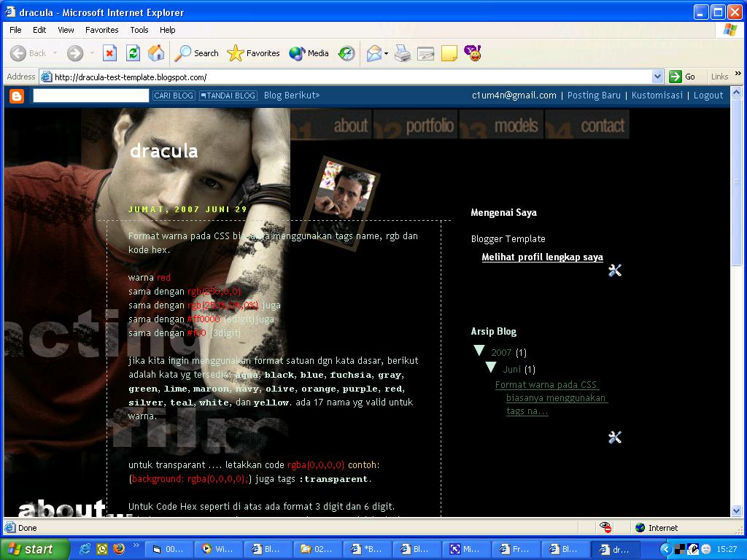Click the wrench icon under Mengenai Saya
Screen dimensions: 747x560
click(x=614, y=271)
